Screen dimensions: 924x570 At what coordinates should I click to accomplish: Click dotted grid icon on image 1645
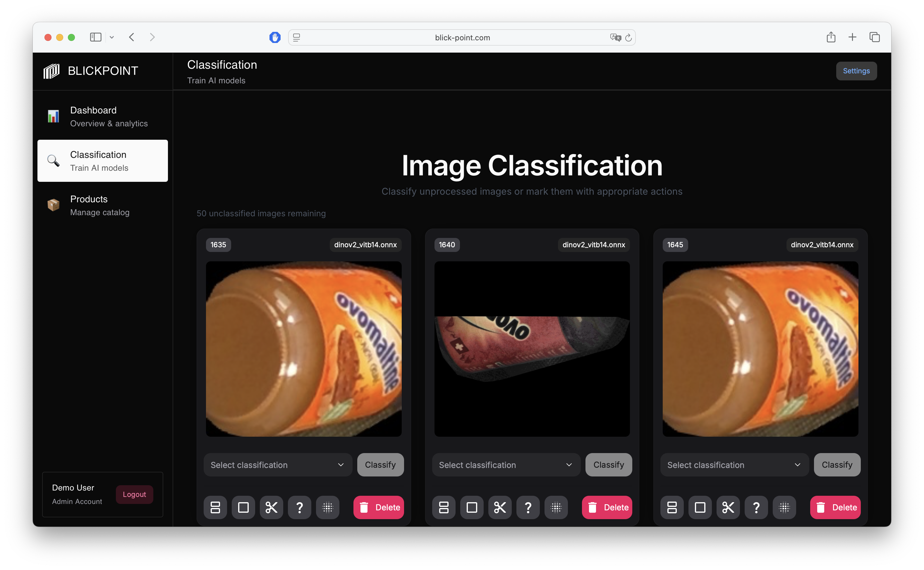(x=784, y=507)
